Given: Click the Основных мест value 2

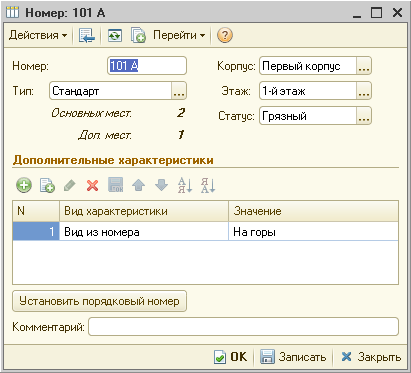Looking at the screenshot, I should coord(181,113).
